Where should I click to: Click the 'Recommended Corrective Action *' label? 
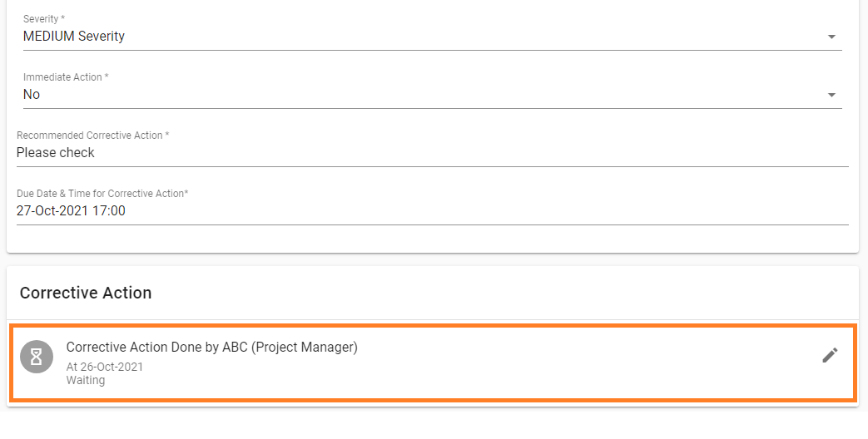(x=92, y=136)
